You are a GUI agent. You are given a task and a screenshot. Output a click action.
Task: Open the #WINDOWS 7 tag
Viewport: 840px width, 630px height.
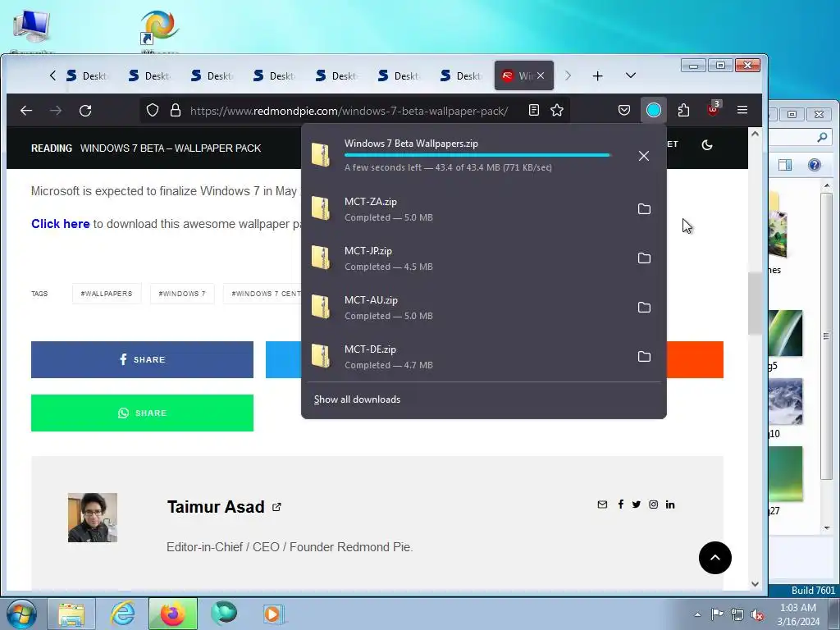182,294
